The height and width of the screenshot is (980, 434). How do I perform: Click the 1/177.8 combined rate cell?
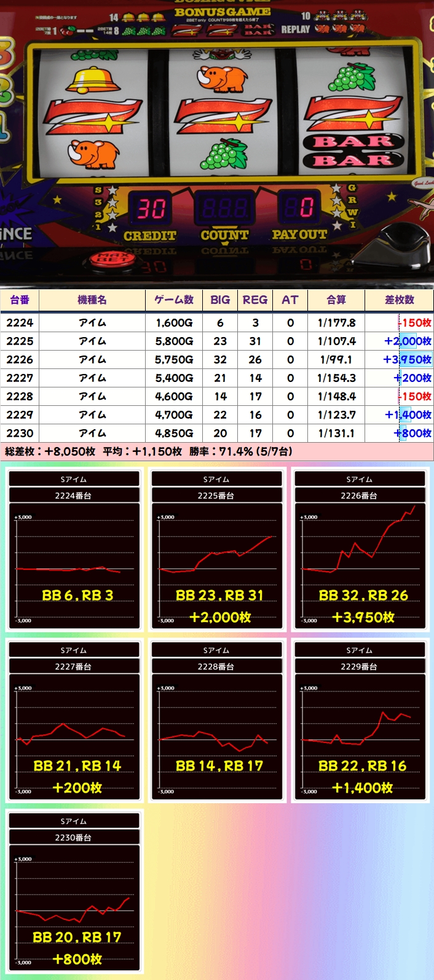click(336, 322)
